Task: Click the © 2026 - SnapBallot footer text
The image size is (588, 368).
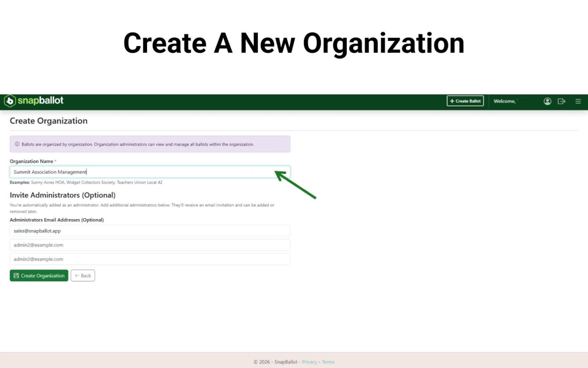Action: 275,362
